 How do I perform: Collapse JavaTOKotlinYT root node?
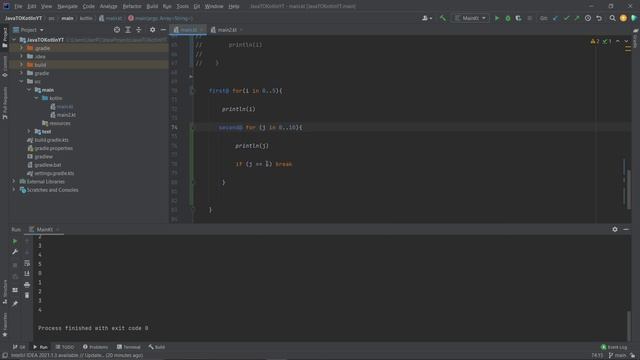(x=14, y=40)
